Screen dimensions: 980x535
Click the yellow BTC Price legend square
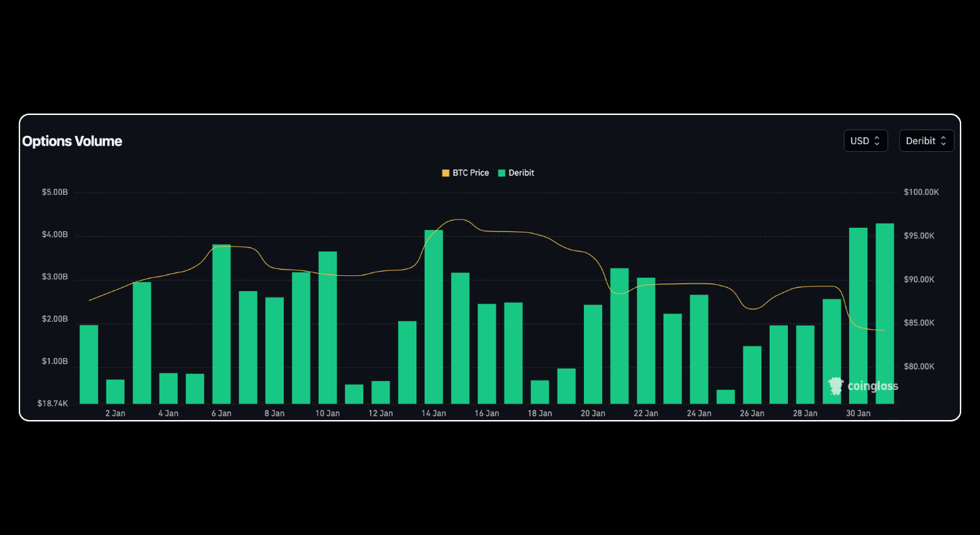tap(445, 172)
